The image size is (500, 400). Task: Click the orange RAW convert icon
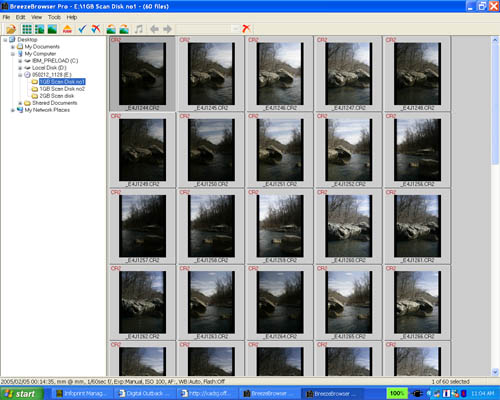tap(67, 29)
